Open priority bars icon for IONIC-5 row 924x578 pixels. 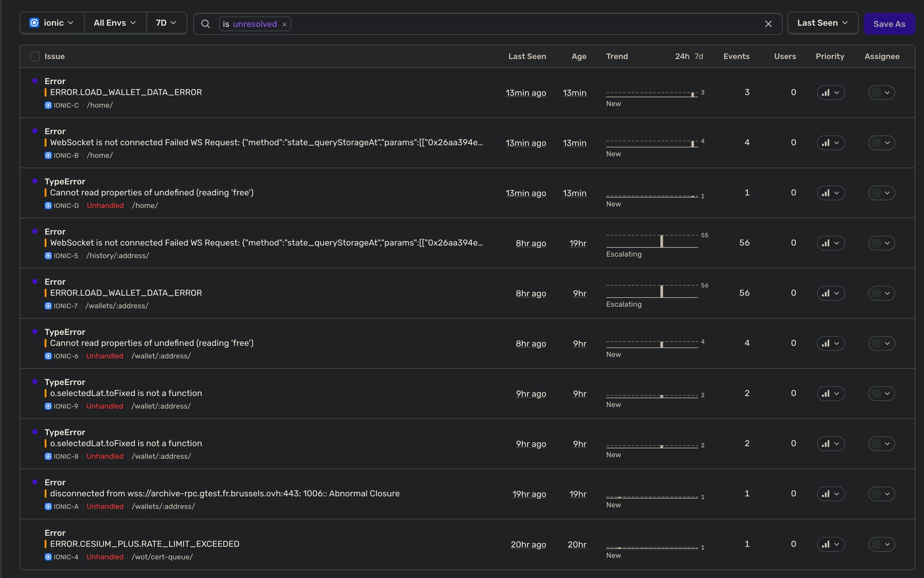[x=826, y=243]
